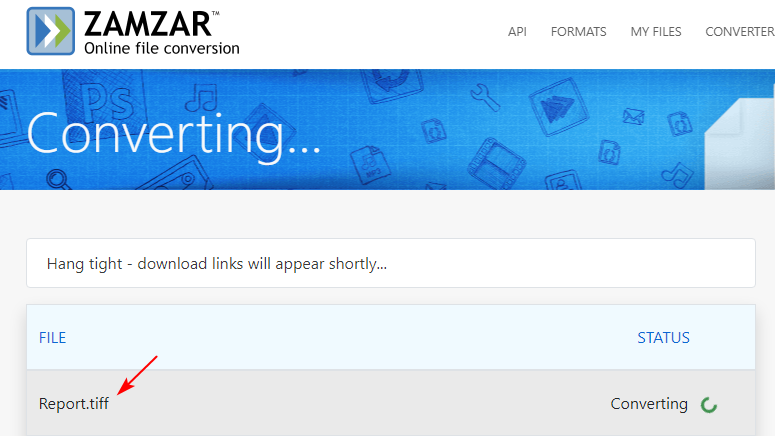Click the Report.tiff file name

click(74, 404)
